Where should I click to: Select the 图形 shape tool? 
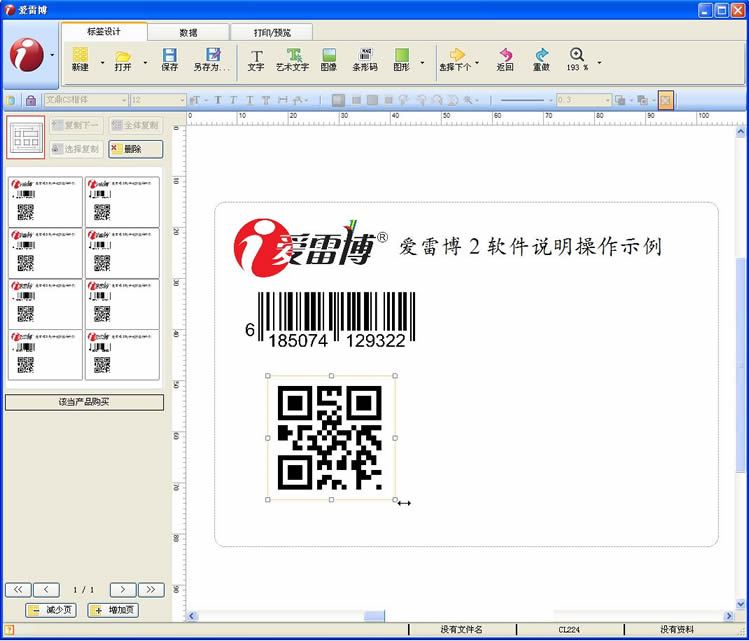point(401,60)
